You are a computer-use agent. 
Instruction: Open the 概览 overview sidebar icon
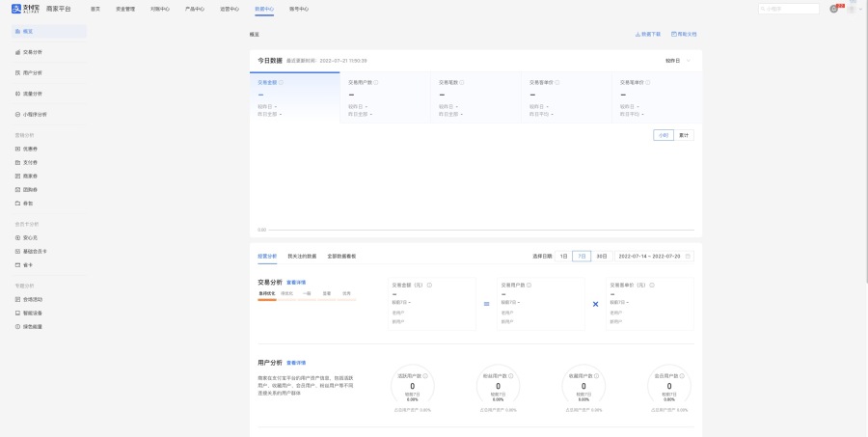coord(17,32)
